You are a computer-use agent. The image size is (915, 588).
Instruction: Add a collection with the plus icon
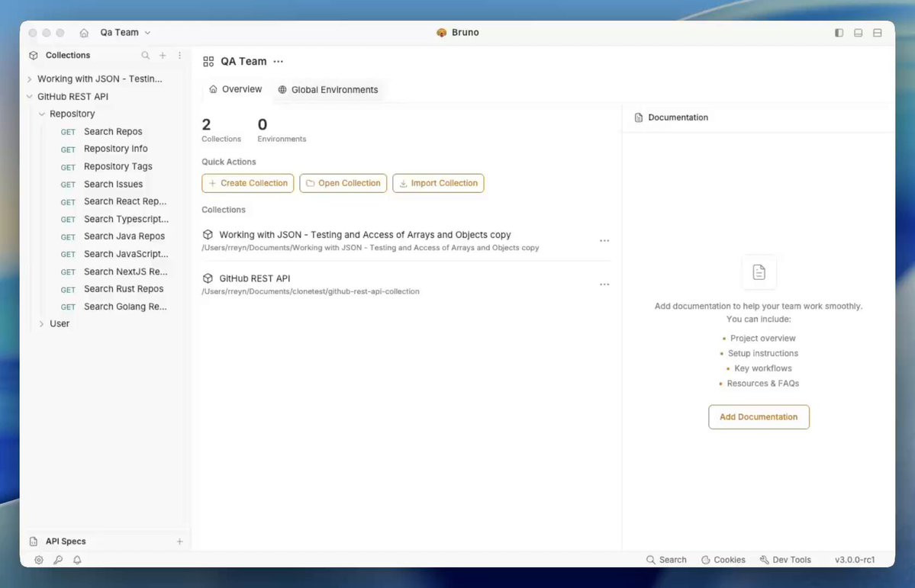tap(163, 55)
